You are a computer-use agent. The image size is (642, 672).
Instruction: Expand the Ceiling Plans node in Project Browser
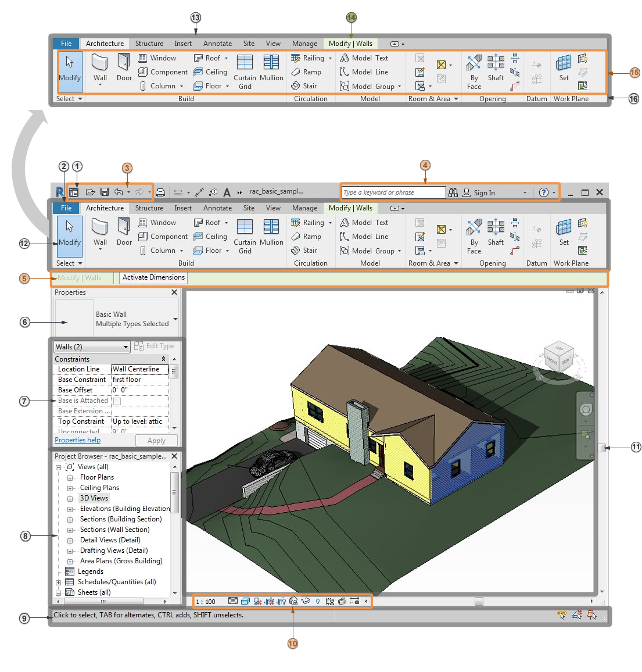click(x=70, y=488)
